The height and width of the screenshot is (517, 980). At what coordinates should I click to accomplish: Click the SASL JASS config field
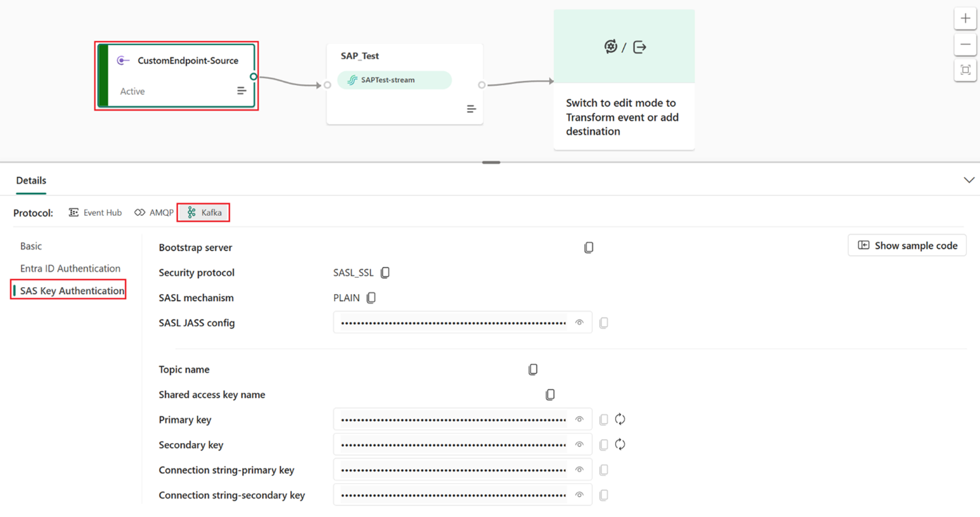coord(463,323)
